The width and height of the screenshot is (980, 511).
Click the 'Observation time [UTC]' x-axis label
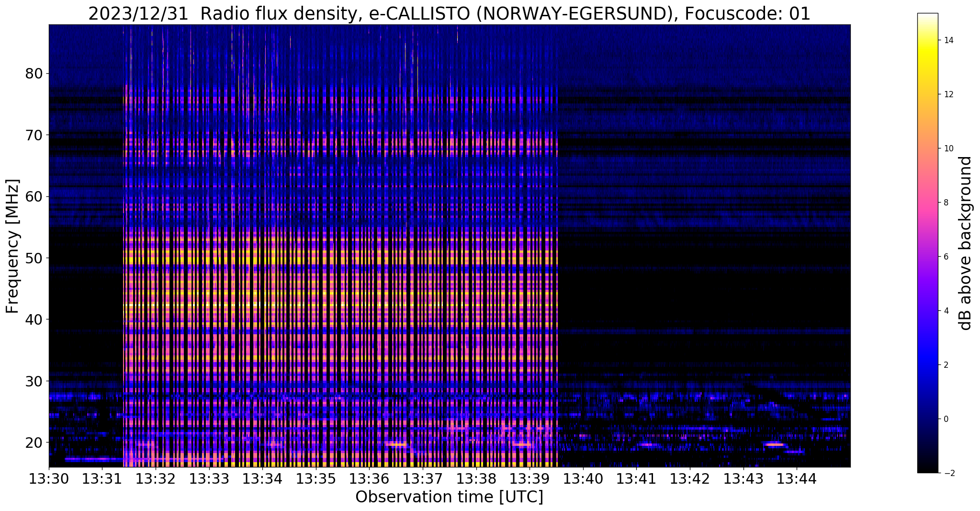click(449, 497)
